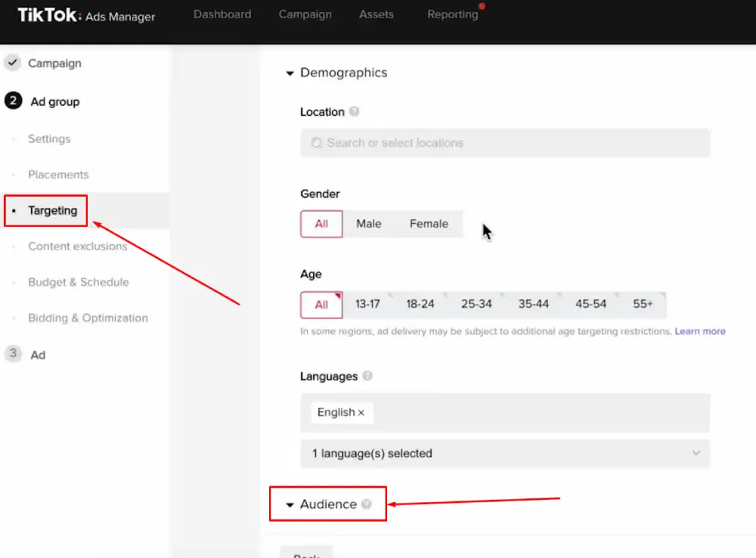Screen dimensions: 756x558
Task: Click the location search input field
Action: [505, 143]
